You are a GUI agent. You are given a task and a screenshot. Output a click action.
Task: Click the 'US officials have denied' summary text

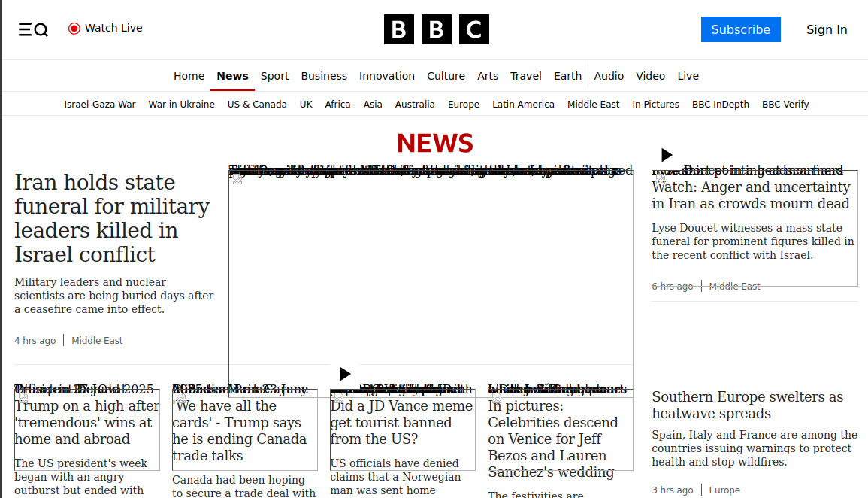tap(395, 477)
